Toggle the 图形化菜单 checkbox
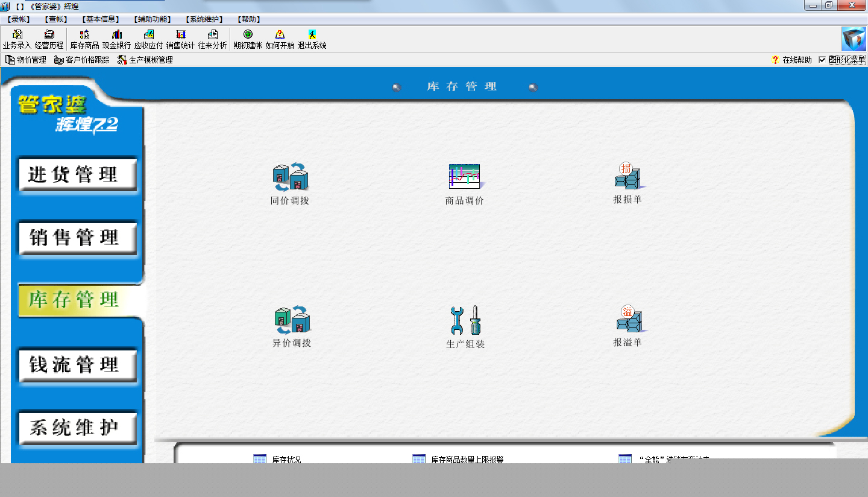This screenshot has width=868, height=497. 822,60
